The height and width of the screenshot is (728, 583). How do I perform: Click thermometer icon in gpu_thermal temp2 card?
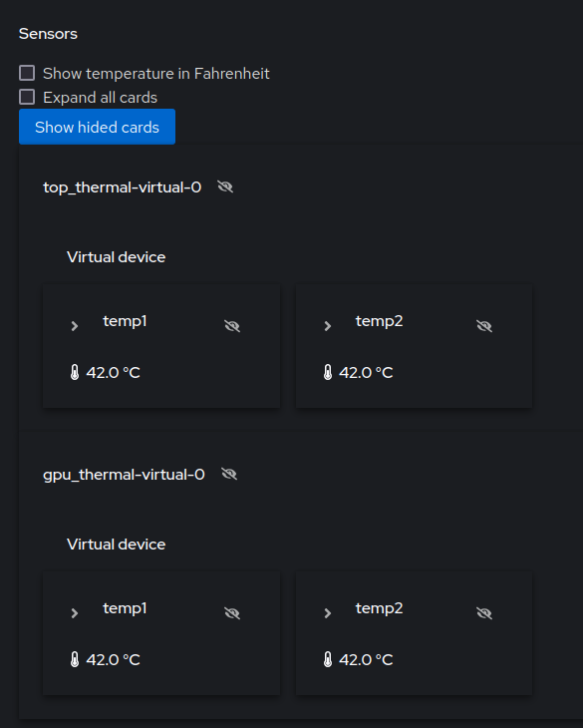(x=328, y=659)
